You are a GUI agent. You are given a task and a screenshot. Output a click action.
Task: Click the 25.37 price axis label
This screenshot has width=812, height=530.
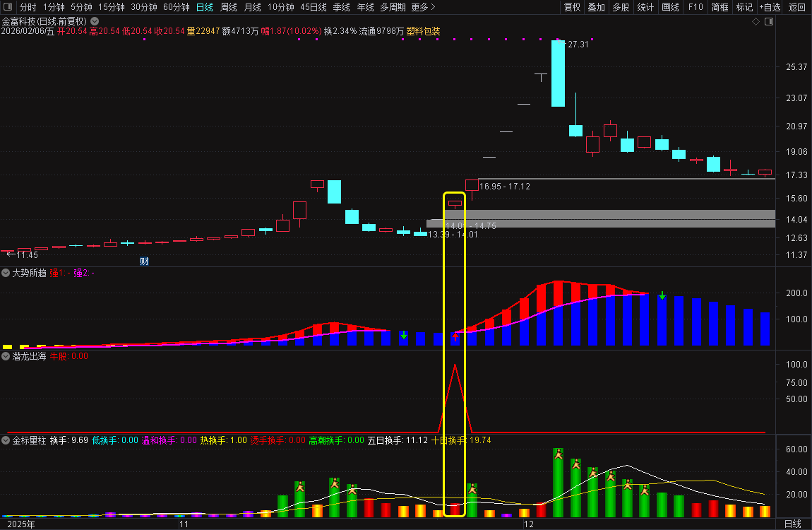point(796,67)
